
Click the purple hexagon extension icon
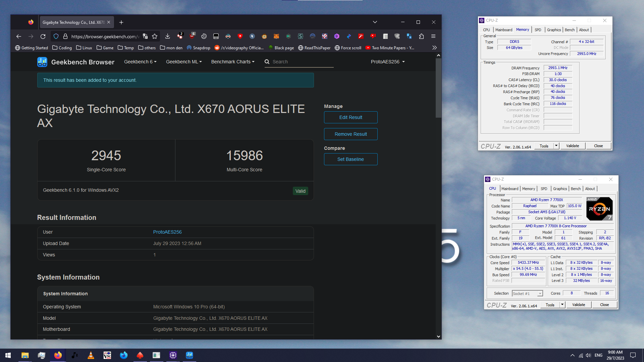(337, 36)
